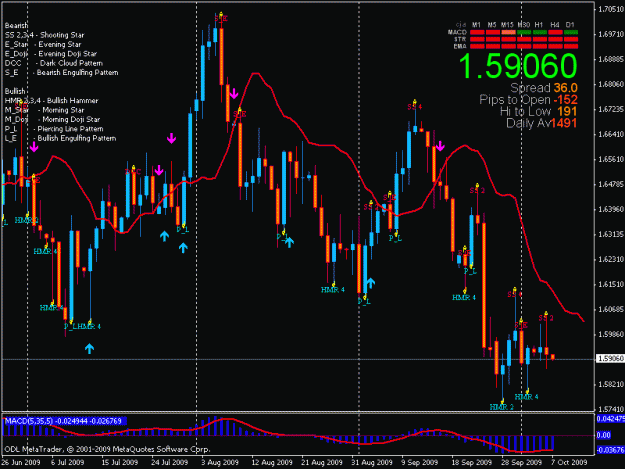Click the 7 Oct 2009 date on the time axis

click(569, 462)
